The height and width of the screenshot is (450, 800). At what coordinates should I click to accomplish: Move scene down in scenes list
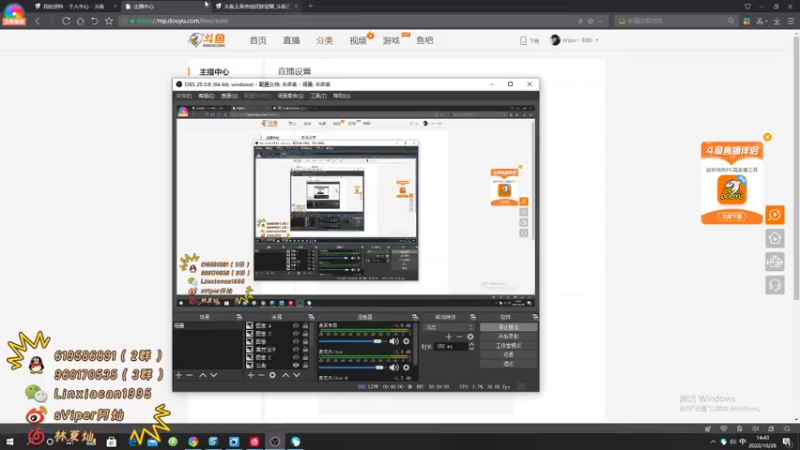click(x=214, y=375)
